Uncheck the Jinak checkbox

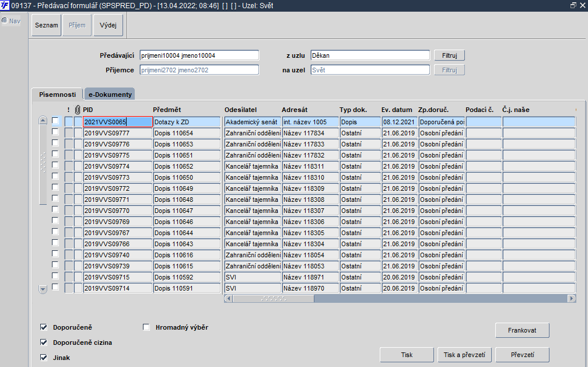[x=44, y=357]
